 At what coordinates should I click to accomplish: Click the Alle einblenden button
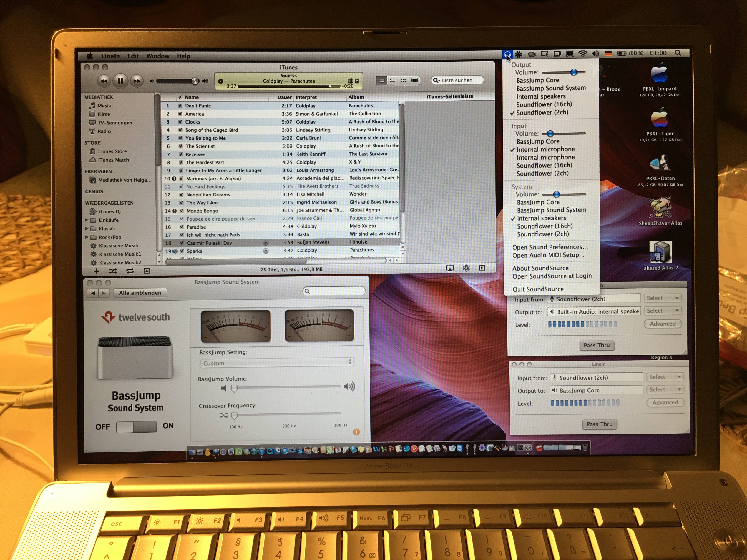(140, 293)
